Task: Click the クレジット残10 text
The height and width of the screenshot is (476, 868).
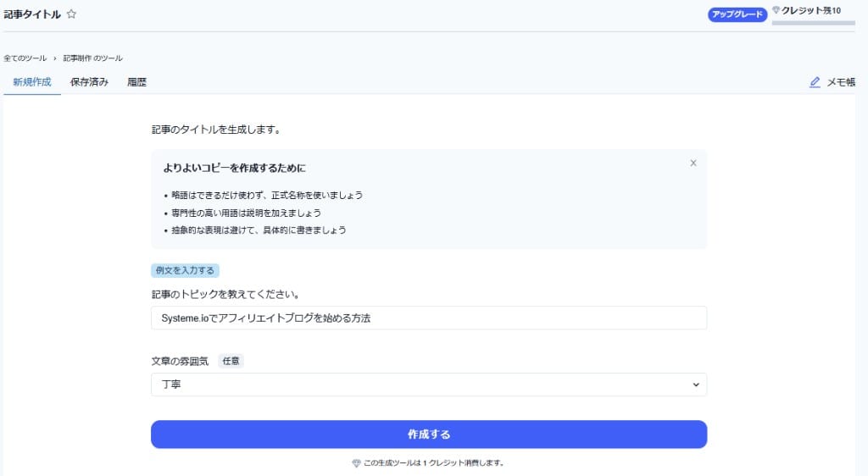Action: [811, 10]
